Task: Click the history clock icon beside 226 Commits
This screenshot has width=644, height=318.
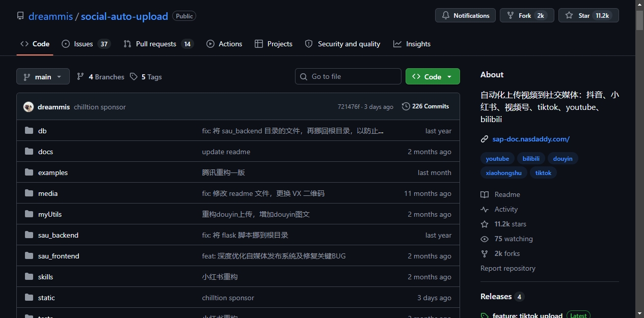Action: click(406, 106)
